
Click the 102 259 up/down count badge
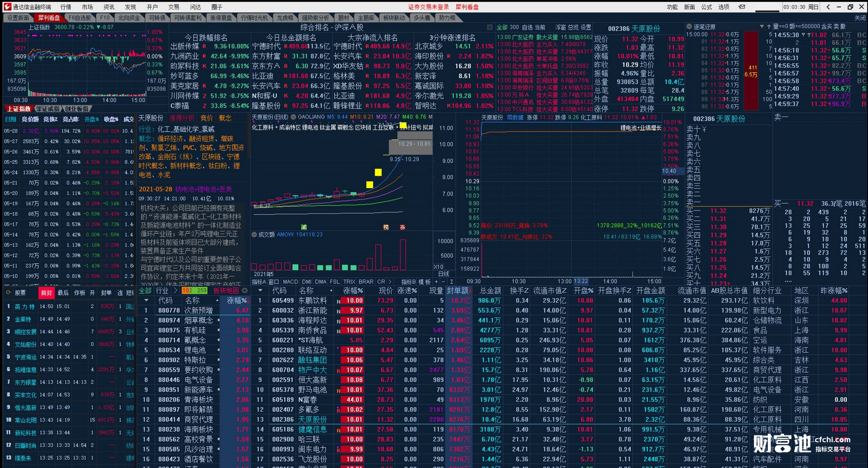point(194,291)
